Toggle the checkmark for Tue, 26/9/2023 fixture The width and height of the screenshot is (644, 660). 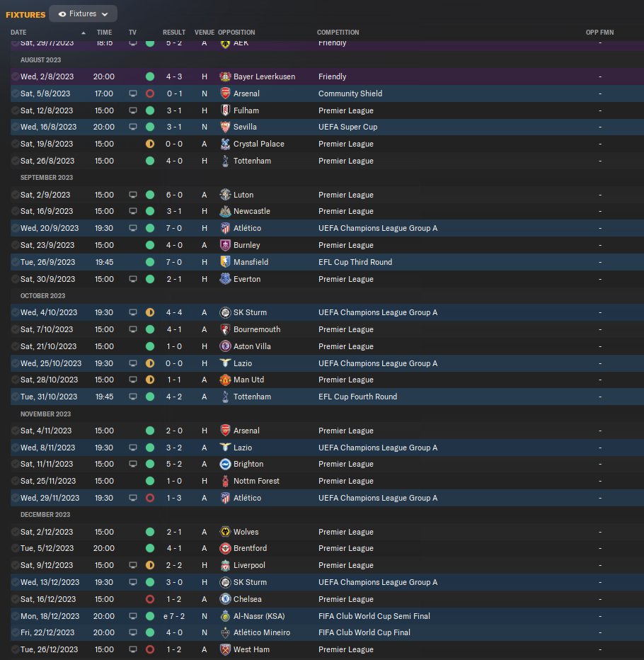[x=15, y=262]
